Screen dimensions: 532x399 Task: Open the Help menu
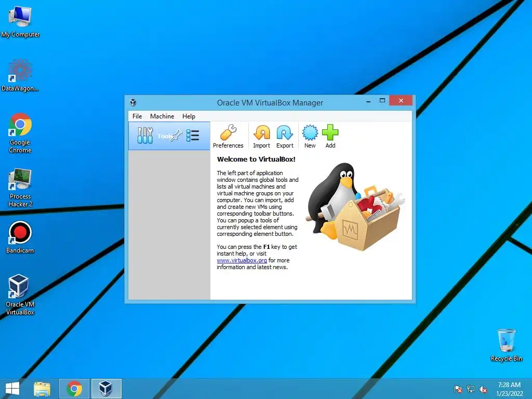tap(189, 116)
